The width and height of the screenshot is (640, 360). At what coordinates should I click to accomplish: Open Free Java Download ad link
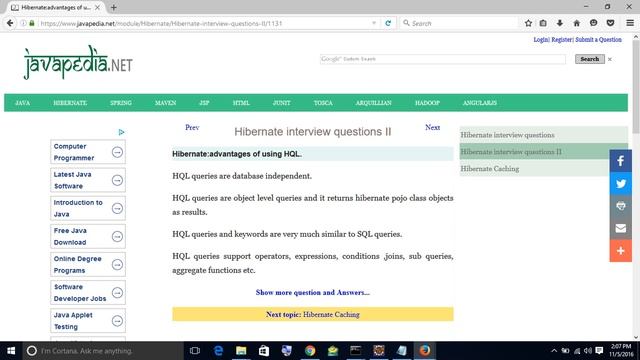[x=88, y=236]
